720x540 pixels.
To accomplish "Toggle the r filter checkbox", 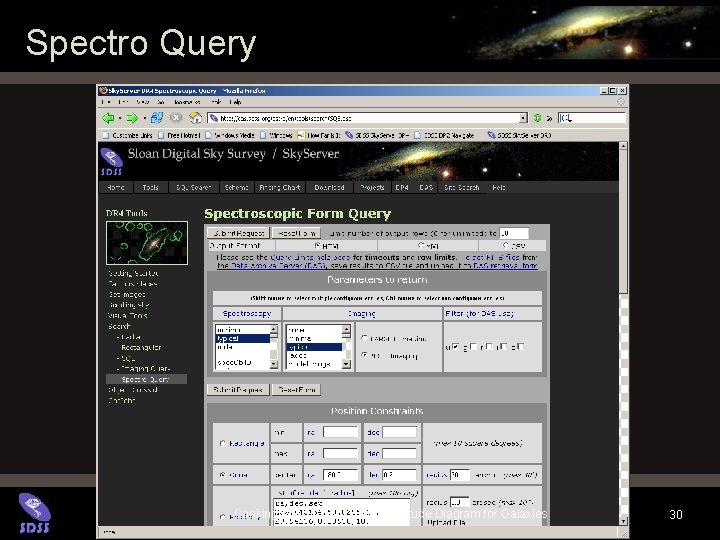I will pos(489,347).
